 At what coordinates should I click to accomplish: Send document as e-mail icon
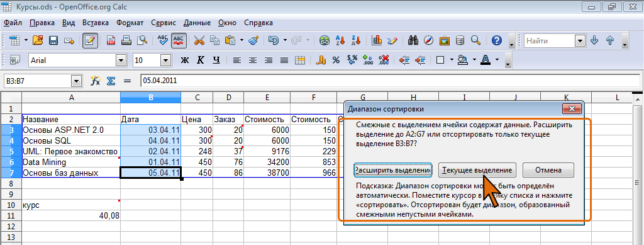(69, 40)
